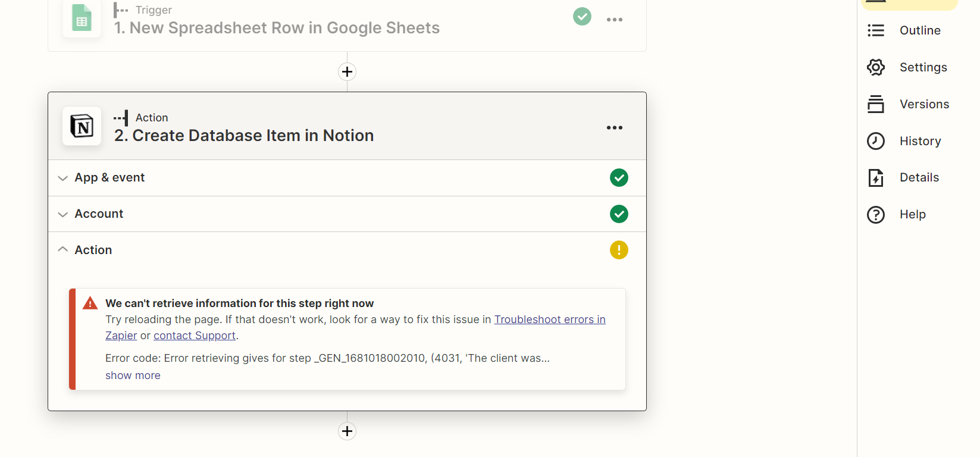Click show more to expand error code

[x=133, y=375]
